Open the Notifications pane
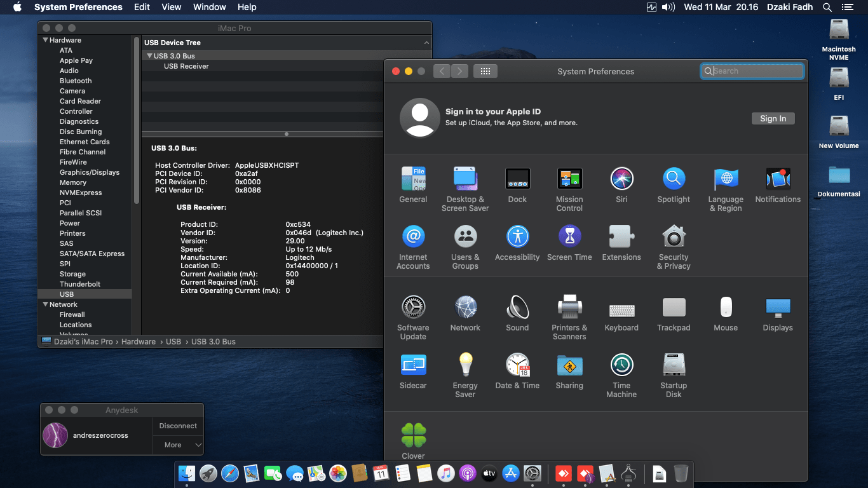The height and width of the screenshot is (488, 868). (778, 184)
